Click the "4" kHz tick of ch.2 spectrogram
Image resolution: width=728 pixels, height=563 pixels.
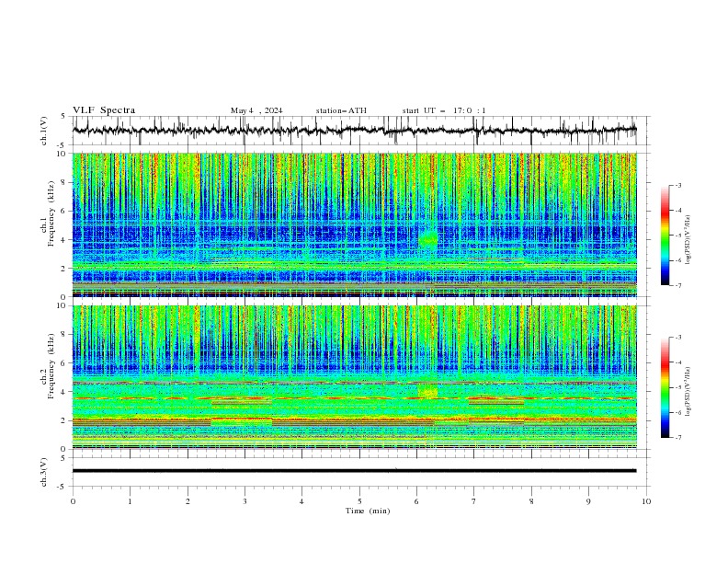click(x=65, y=392)
